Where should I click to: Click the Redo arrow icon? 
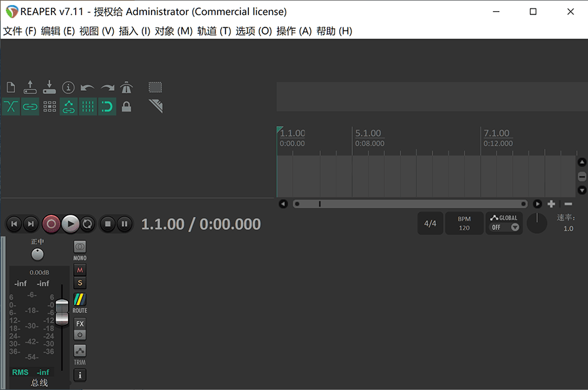pyautogui.click(x=107, y=88)
